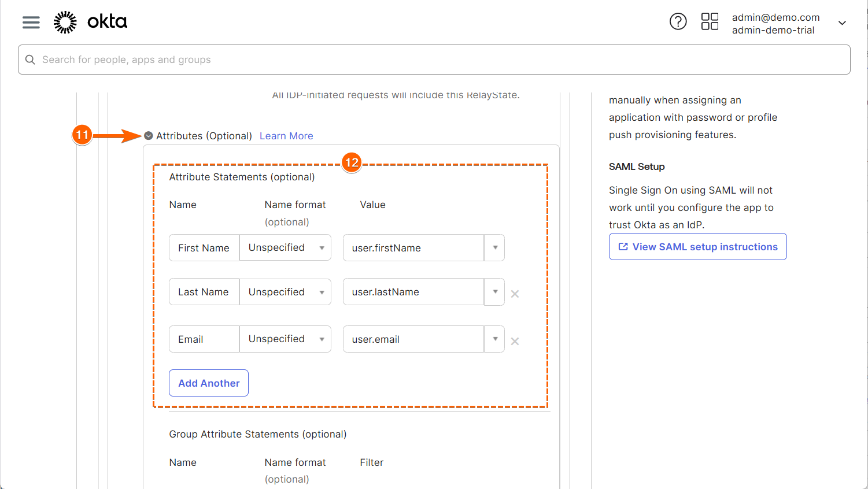Image resolution: width=868 pixels, height=489 pixels.
Task: Click the search magnifier icon
Action: point(31,60)
